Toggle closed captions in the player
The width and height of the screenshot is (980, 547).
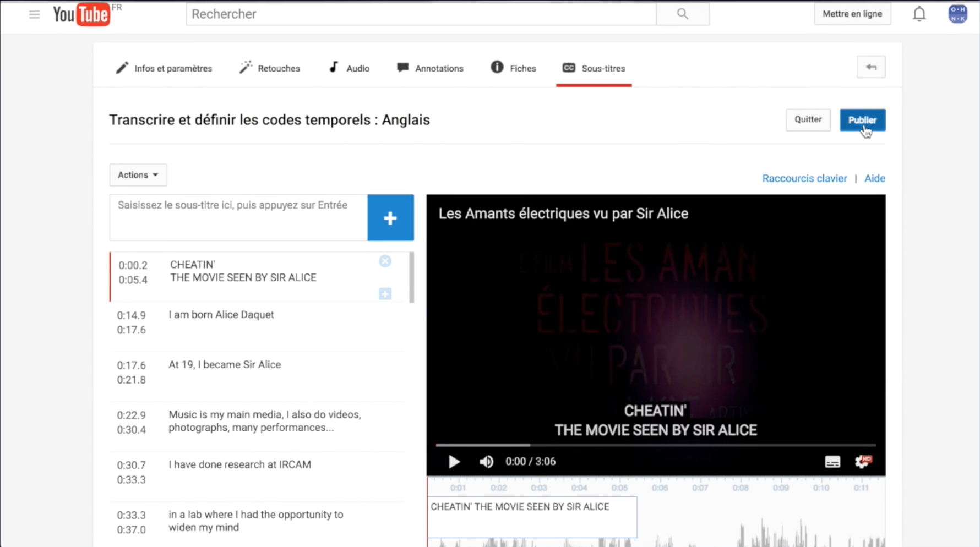[x=832, y=462]
